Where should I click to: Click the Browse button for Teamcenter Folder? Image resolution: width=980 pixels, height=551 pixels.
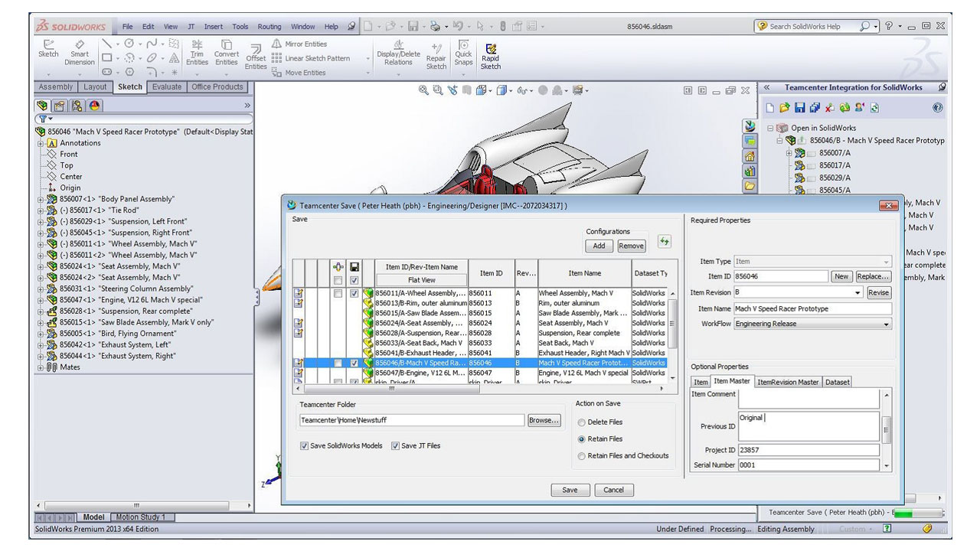coord(544,420)
